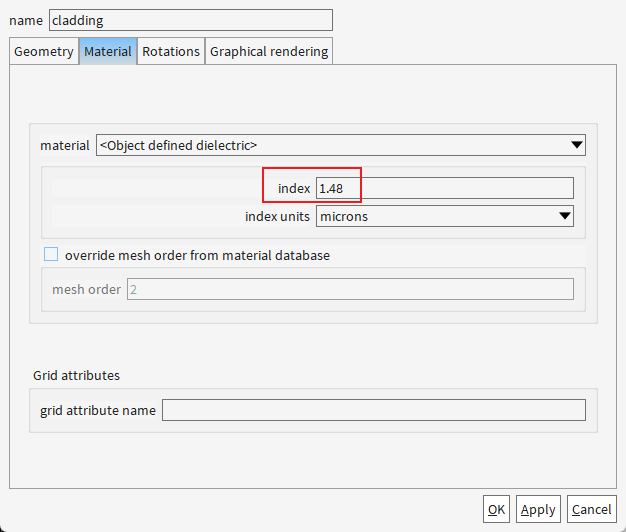Open the Graphical rendering tab
The width and height of the screenshot is (626, 532).
pos(269,51)
